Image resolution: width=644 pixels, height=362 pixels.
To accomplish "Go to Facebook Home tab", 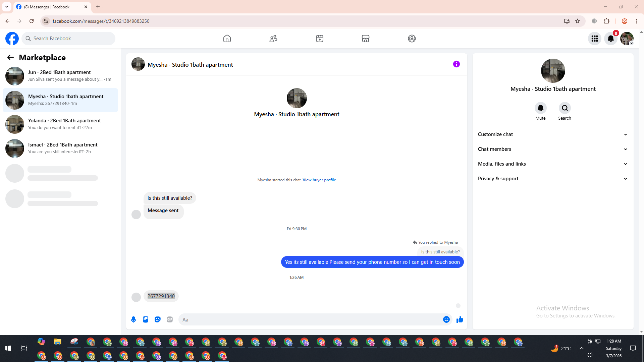I will click(227, 39).
